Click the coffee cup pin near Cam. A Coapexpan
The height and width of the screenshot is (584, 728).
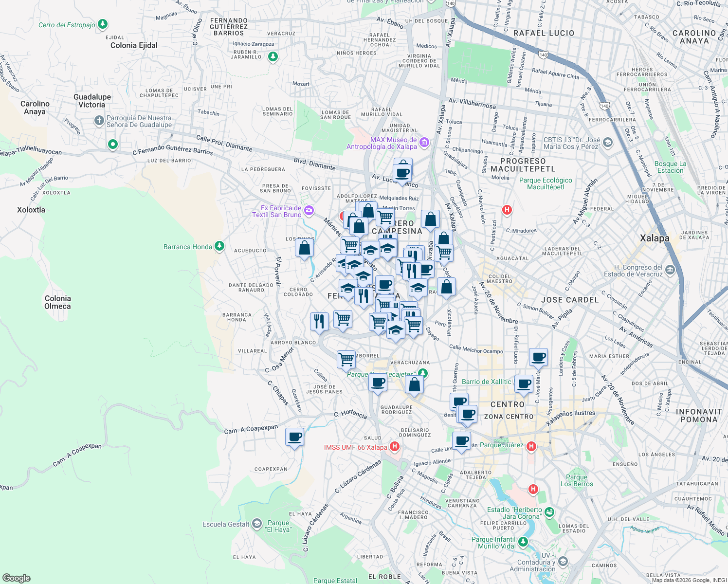[294, 437]
